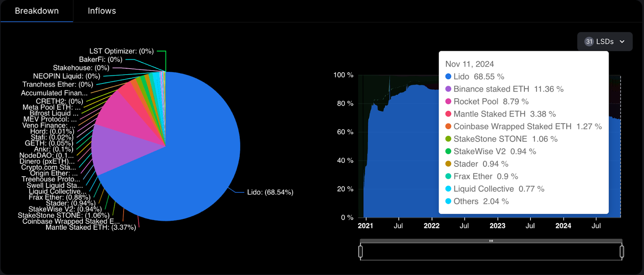Switch to the Breakdown tab
Image resolution: width=644 pixels, height=275 pixels.
tap(37, 11)
